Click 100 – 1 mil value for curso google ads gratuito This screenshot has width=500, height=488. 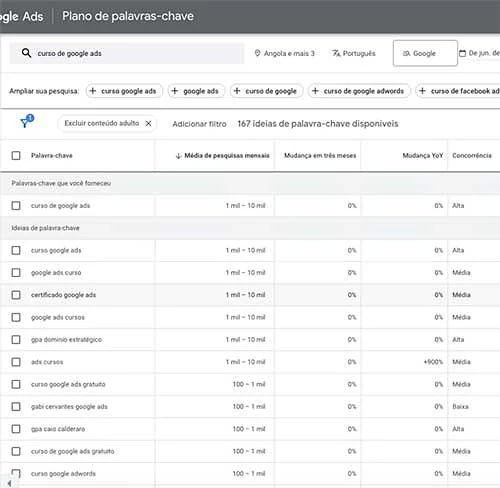tap(249, 384)
